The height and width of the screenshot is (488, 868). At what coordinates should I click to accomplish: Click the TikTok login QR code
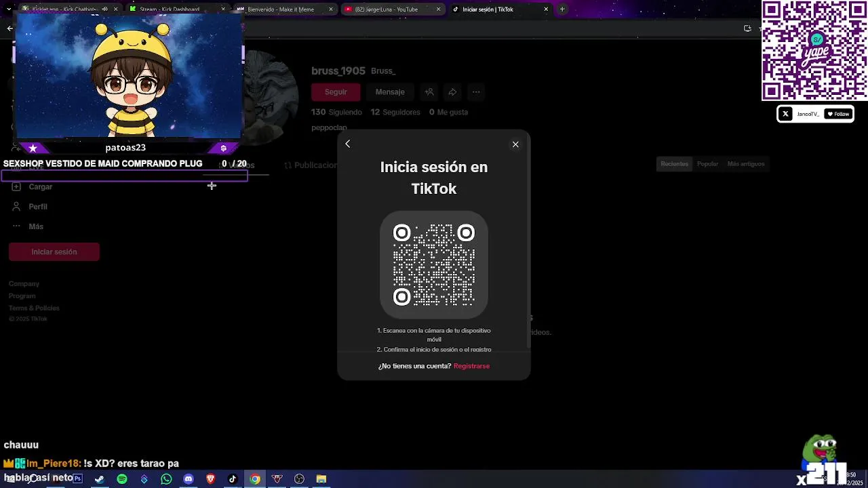coord(434,265)
